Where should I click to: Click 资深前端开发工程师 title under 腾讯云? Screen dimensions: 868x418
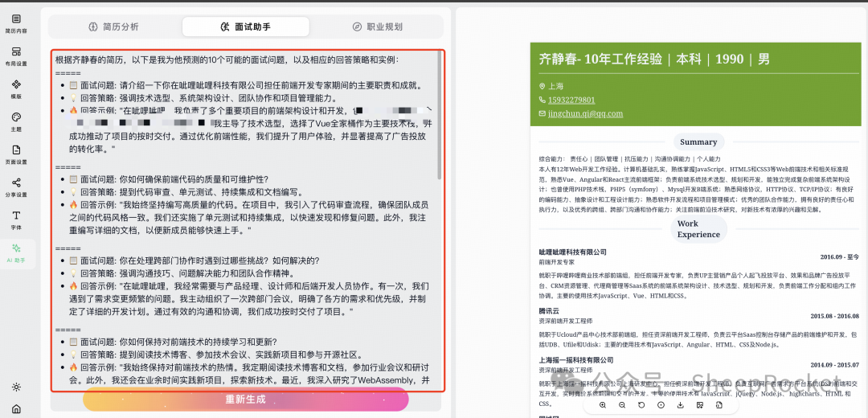565,321
